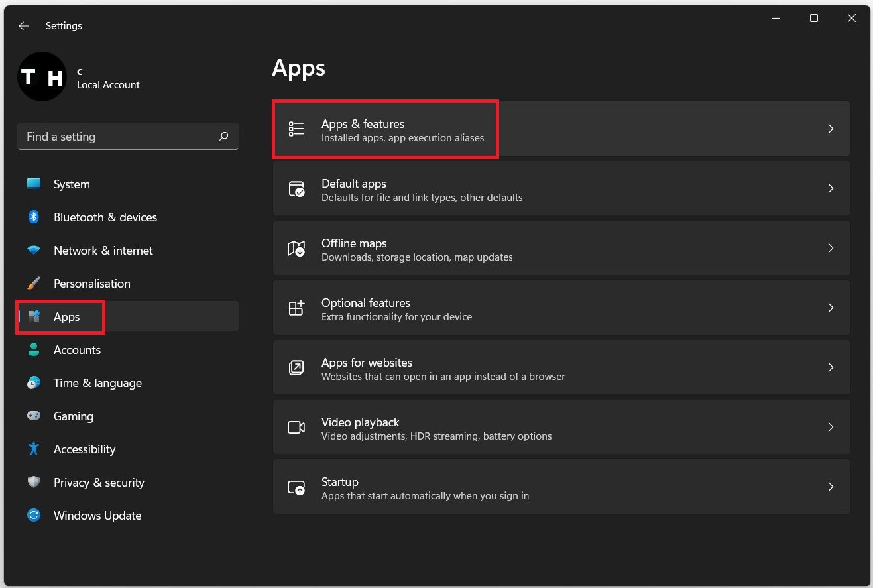
Task: Click the search magnifier icon
Action: point(223,136)
